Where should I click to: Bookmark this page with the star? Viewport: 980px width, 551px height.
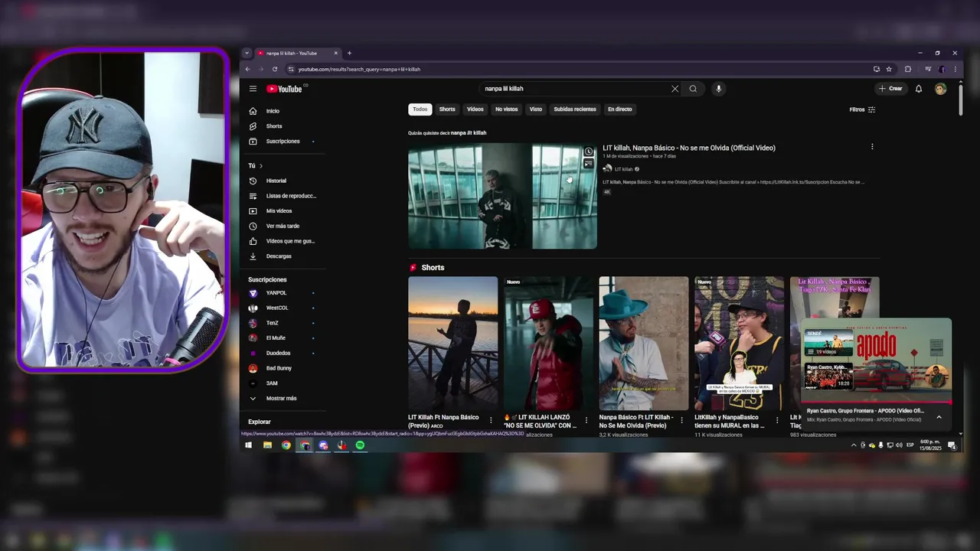tap(889, 69)
